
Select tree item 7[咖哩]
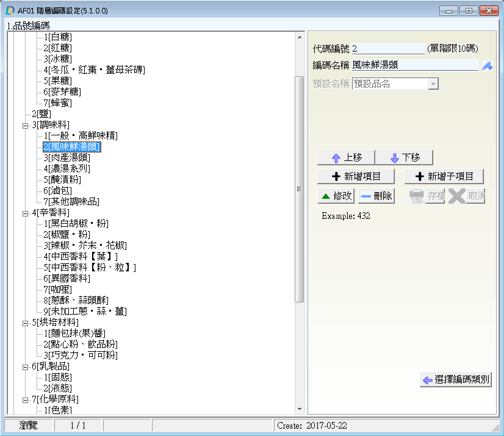click(x=58, y=290)
